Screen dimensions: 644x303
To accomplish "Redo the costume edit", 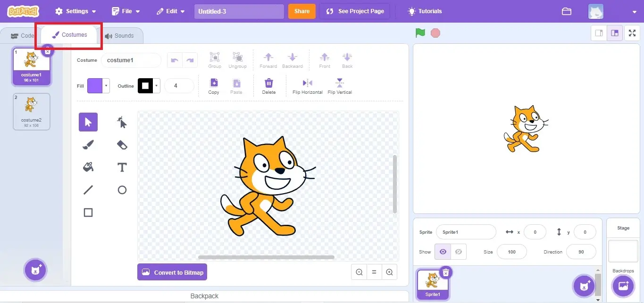I will pyautogui.click(x=190, y=60).
